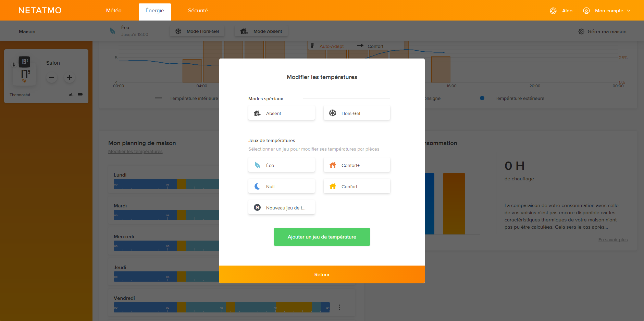The image size is (644, 321).
Task: Open the Sécurité tab
Action: 198,11
